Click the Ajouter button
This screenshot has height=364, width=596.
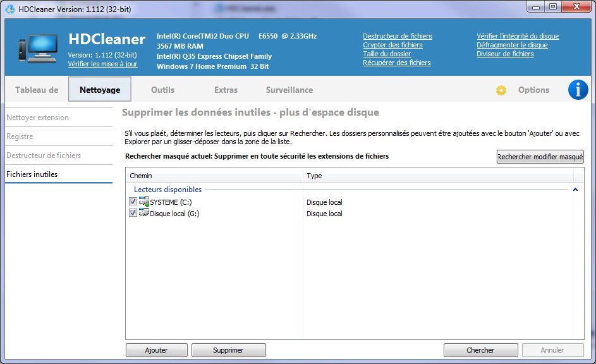[157, 350]
